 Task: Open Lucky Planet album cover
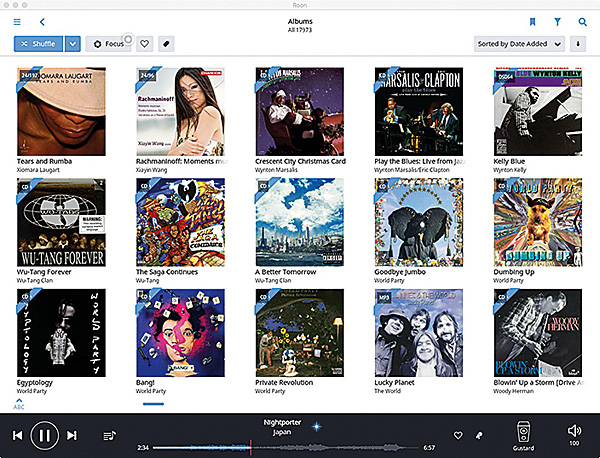coord(419,333)
